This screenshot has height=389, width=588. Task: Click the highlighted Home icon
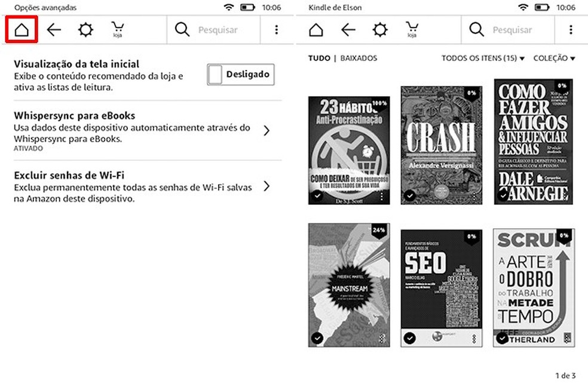[x=22, y=29]
